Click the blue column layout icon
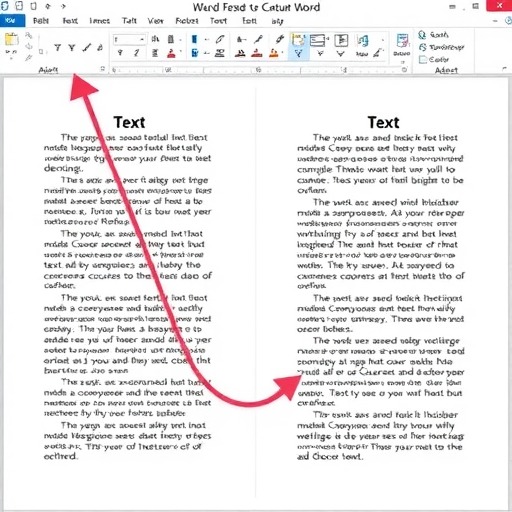512x512 pixels. pyautogui.click(x=194, y=39)
